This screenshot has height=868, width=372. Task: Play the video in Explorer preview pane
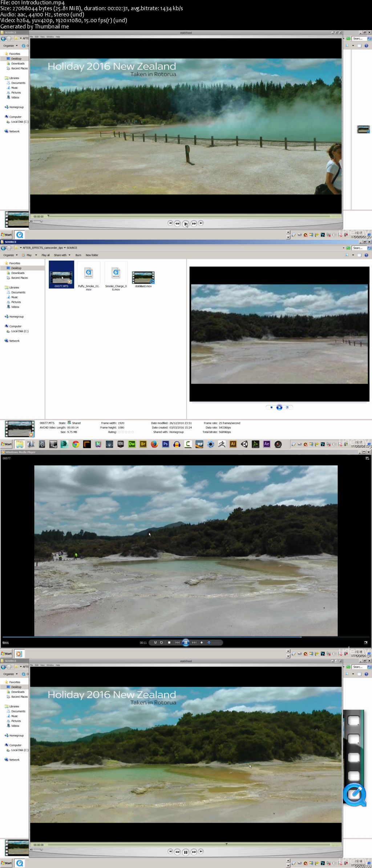(x=279, y=407)
